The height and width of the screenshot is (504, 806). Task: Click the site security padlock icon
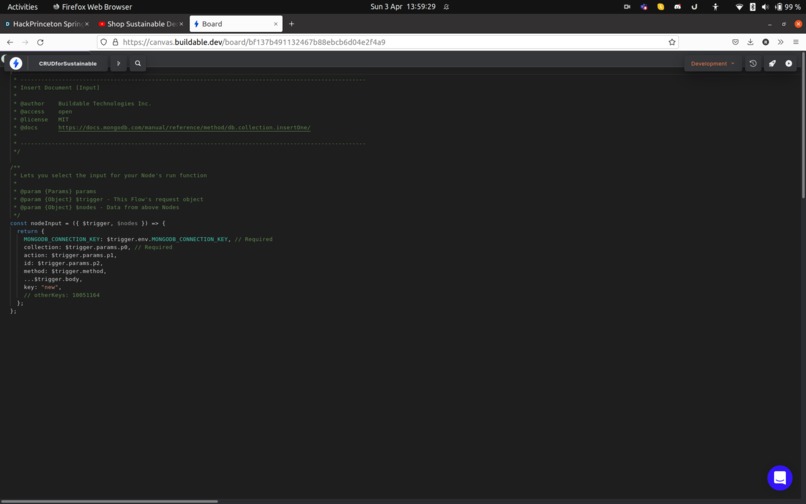click(x=115, y=42)
